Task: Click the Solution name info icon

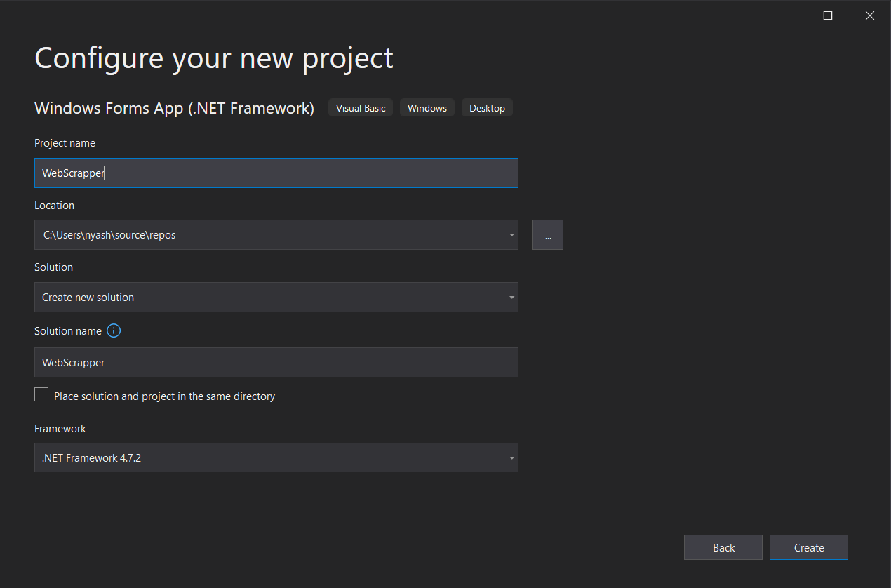Action: point(113,330)
